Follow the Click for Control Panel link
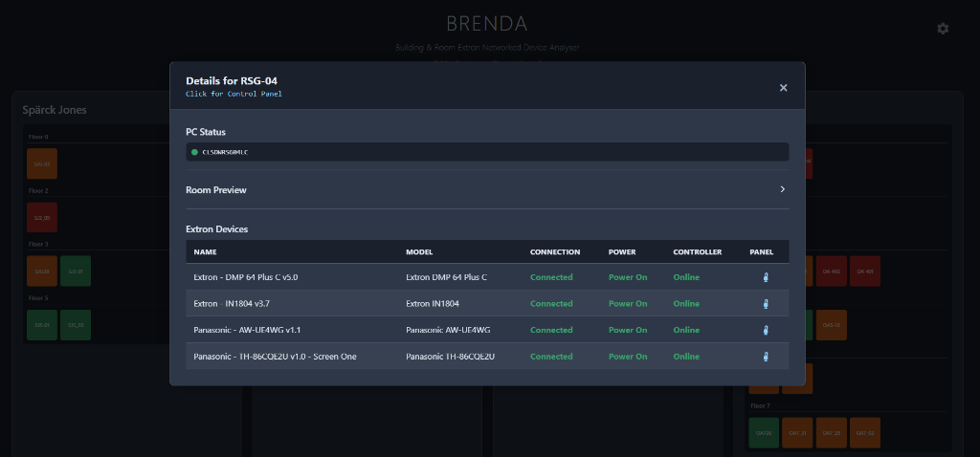Screen dimensions: 980x457 [x=234, y=95]
